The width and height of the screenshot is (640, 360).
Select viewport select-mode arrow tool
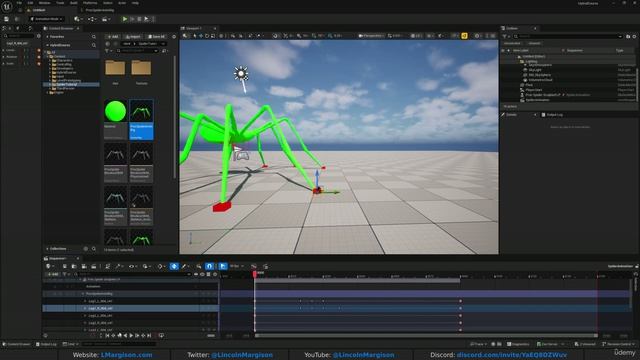pyautogui.click(x=195, y=36)
